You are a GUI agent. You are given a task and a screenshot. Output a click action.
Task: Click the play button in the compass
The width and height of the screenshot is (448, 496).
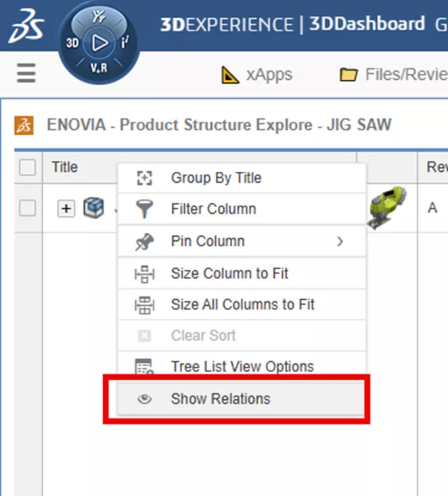(99, 43)
